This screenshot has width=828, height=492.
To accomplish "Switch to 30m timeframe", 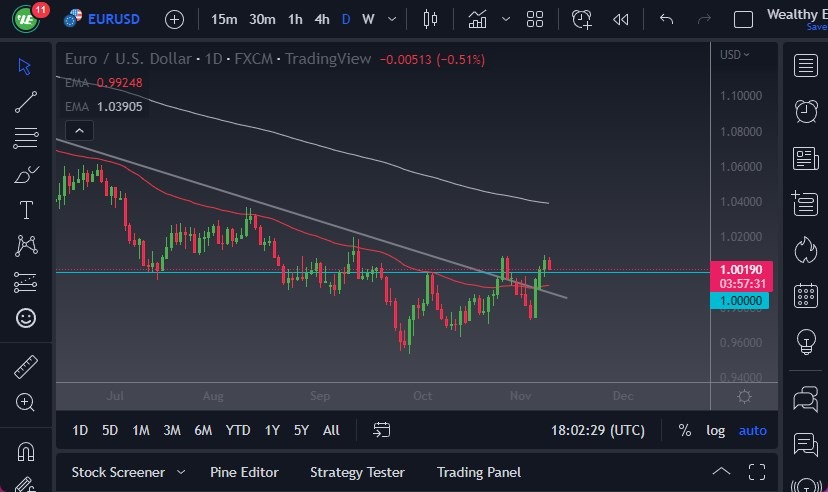I will (262, 20).
